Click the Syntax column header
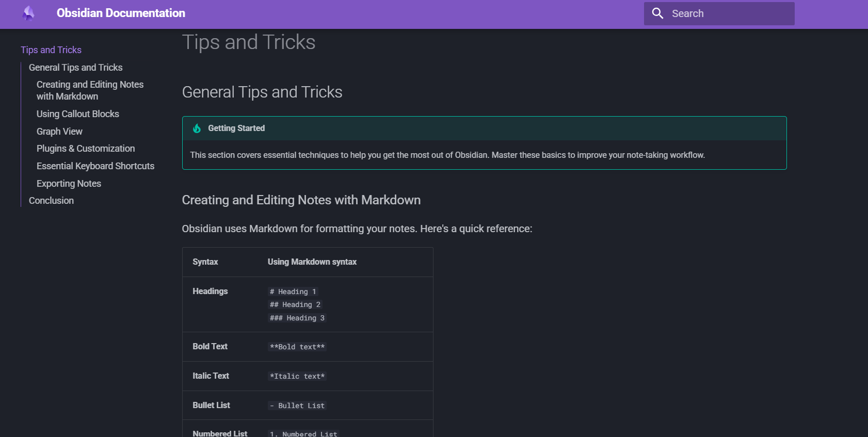 205,262
